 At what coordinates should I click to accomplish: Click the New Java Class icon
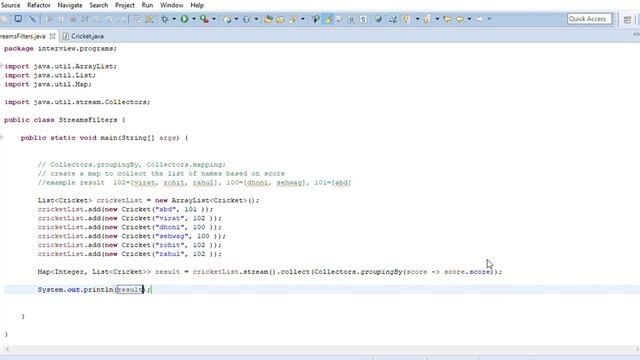tap(247, 19)
